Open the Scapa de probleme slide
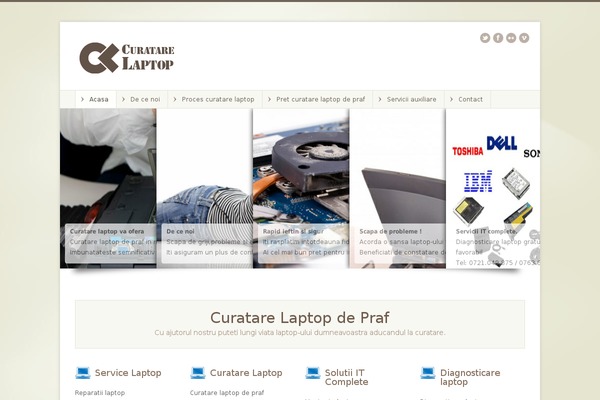 pos(398,188)
